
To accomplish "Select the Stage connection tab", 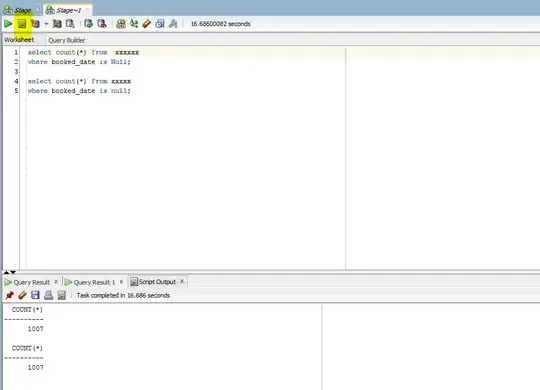I will [18, 10].
